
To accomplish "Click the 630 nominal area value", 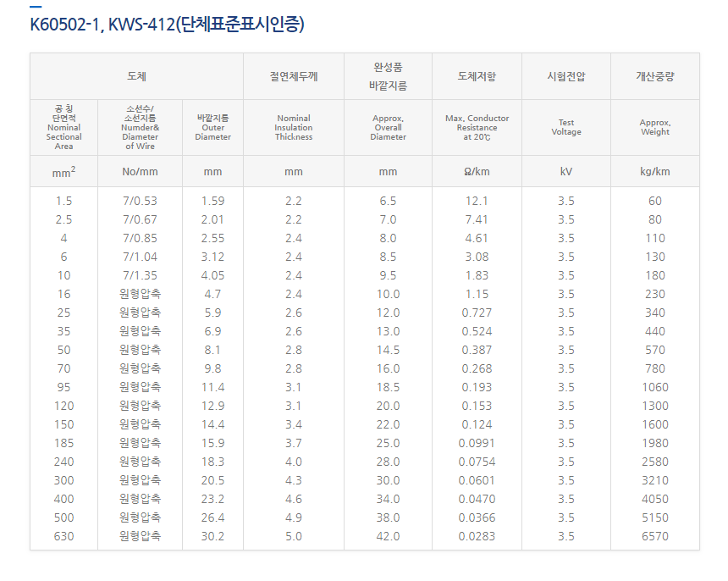I will click(63, 536).
